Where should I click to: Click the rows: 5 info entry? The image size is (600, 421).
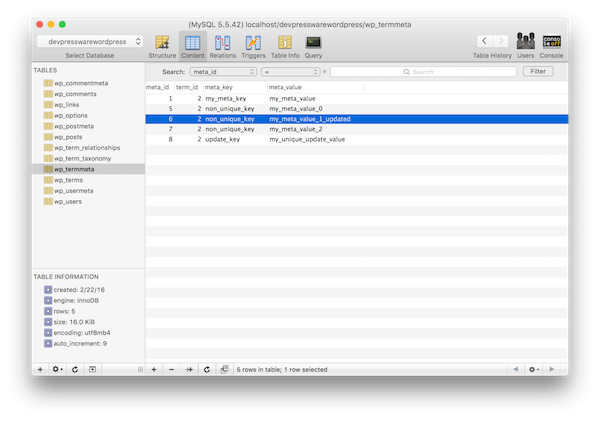coord(60,311)
